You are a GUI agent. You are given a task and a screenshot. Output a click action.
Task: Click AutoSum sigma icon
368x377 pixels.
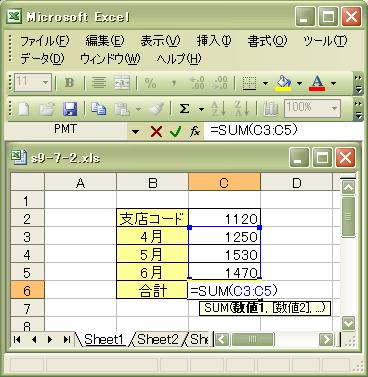pos(184,109)
